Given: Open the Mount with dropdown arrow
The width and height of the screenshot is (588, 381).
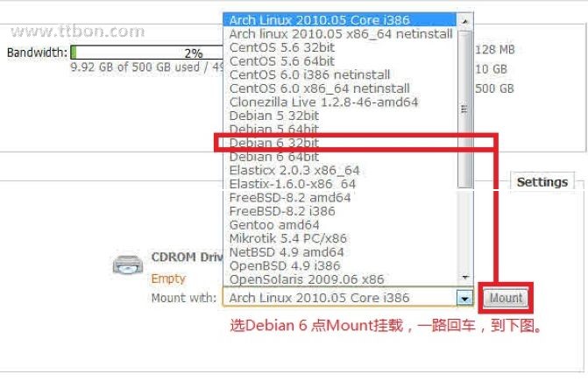Looking at the screenshot, I should coord(465,298).
